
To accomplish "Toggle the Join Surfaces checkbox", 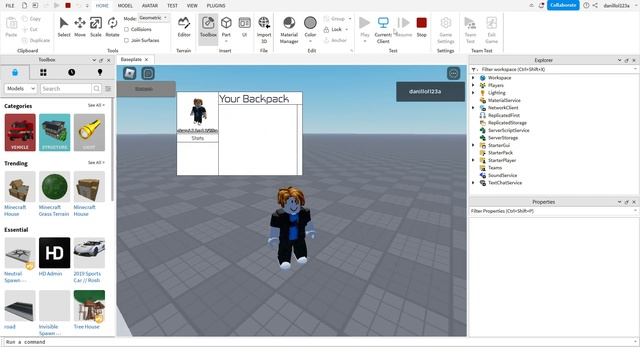I will click(x=127, y=40).
